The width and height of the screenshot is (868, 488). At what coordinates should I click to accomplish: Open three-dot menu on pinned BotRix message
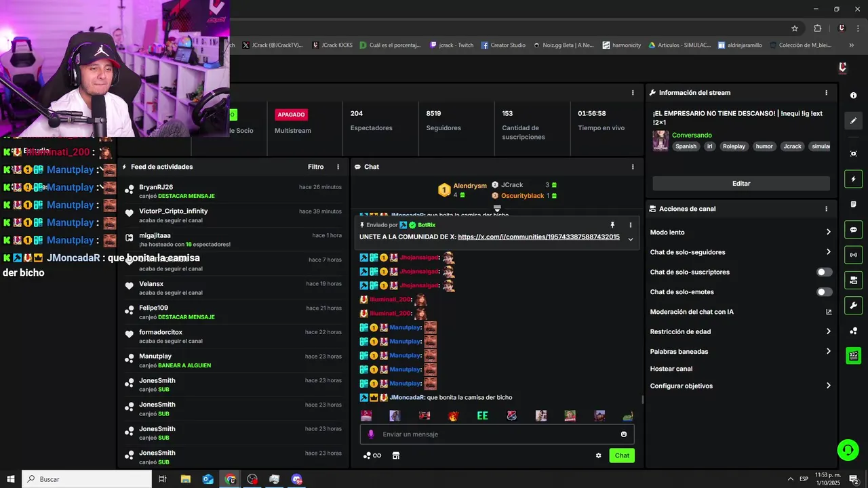point(630,225)
